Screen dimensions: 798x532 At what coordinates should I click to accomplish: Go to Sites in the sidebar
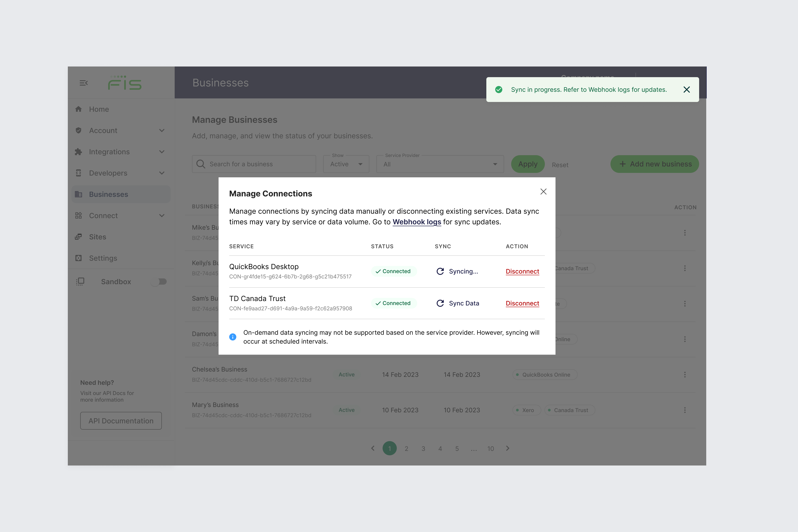pos(97,237)
